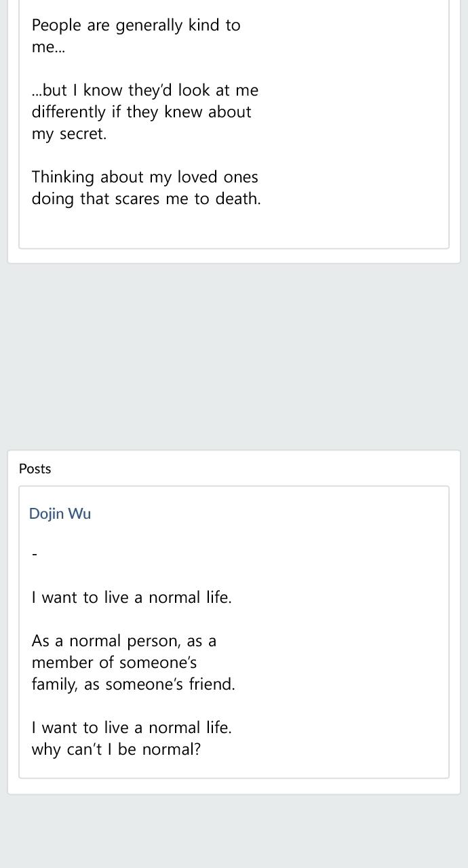Click the dash under Dojin Wu's name
Image resolution: width=468 pixels, height=868 pixels.
click(35, 555)
